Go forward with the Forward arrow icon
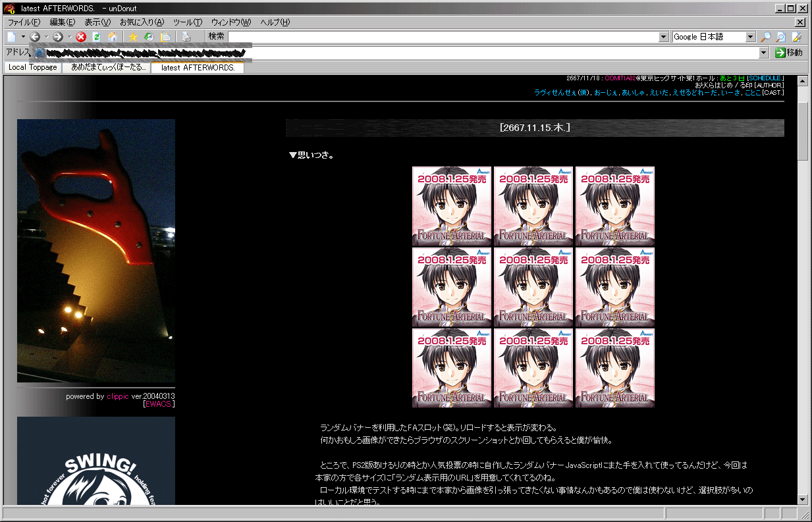Viewport: 812px width, 522px height. pyautogui.click(x=58, y=37)
